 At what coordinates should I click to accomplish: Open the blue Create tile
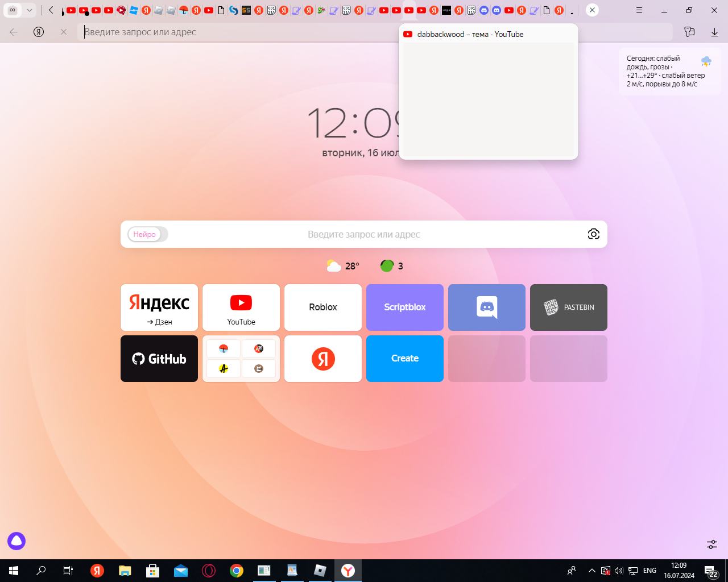tap(405, 359)
